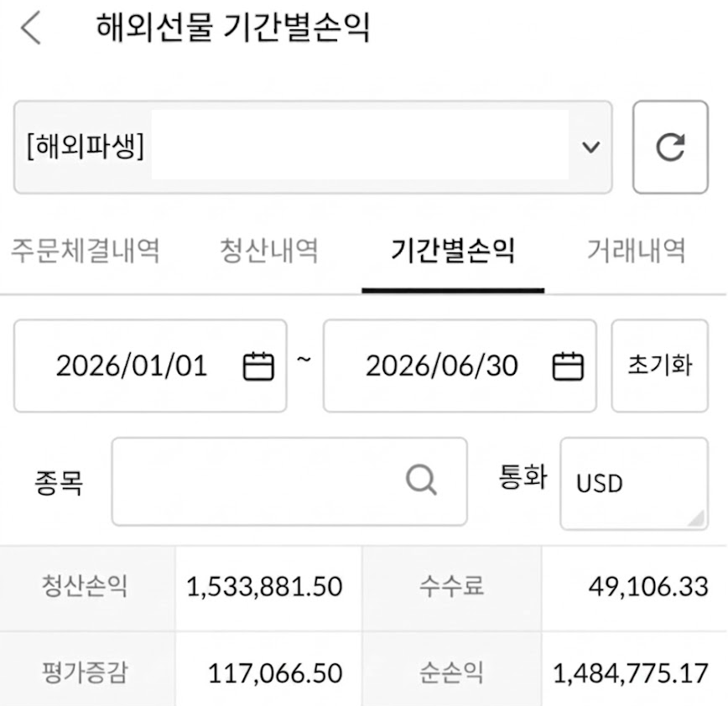Tap the search magnifier in 종목 field
This screenshot has width=728, height=706.
point(421,480)
